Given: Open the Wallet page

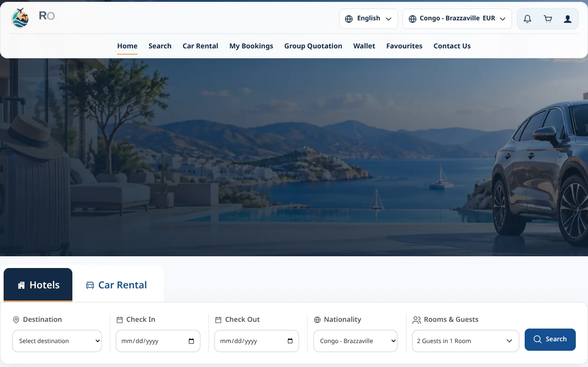Looking at the screenshot, I should click(364, 46).
